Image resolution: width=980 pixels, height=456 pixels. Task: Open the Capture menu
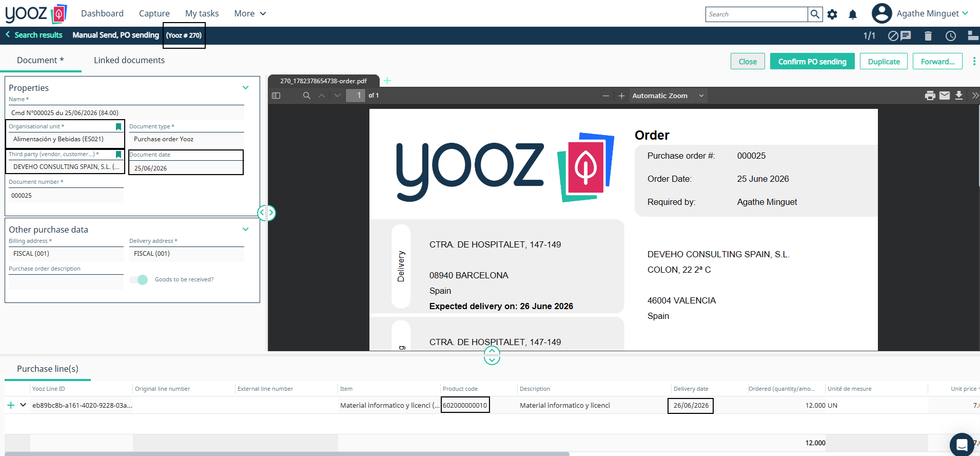coord(154,13)
